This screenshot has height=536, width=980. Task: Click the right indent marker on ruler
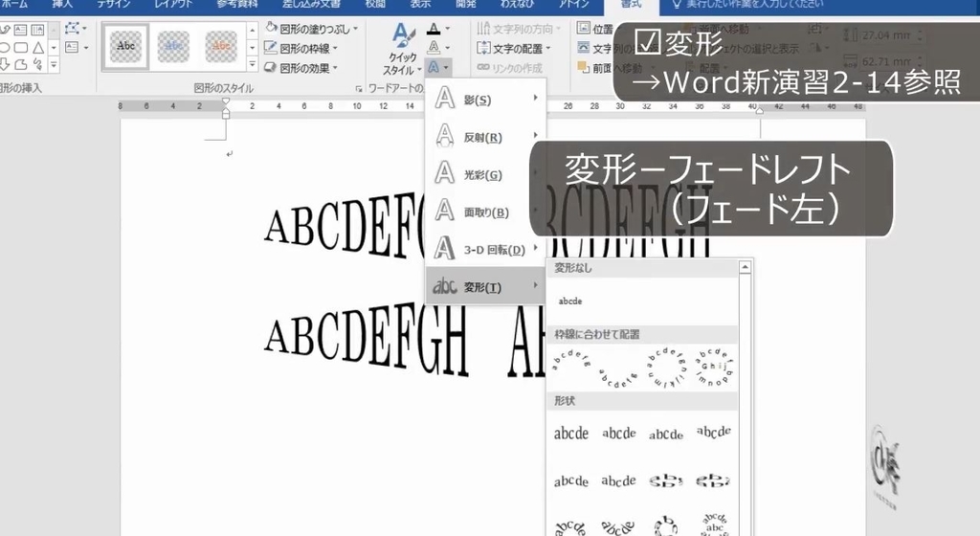coord(760,111)
